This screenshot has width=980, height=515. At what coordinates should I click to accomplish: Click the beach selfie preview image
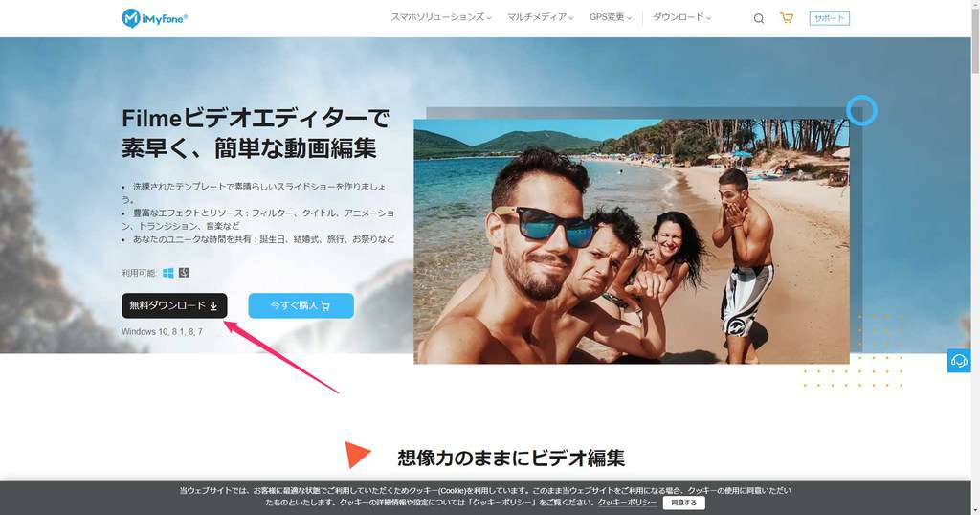click(632, 241)
